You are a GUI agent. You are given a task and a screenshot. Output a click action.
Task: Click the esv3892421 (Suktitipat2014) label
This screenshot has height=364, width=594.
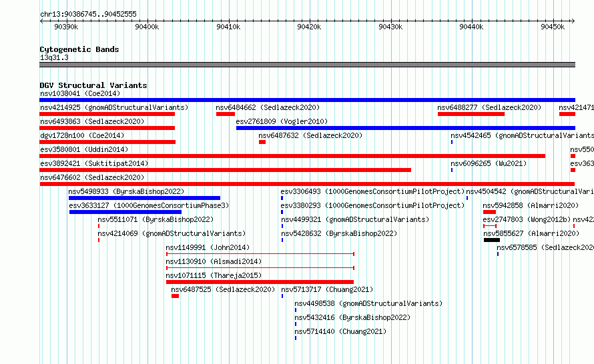(x=94, y=163)
